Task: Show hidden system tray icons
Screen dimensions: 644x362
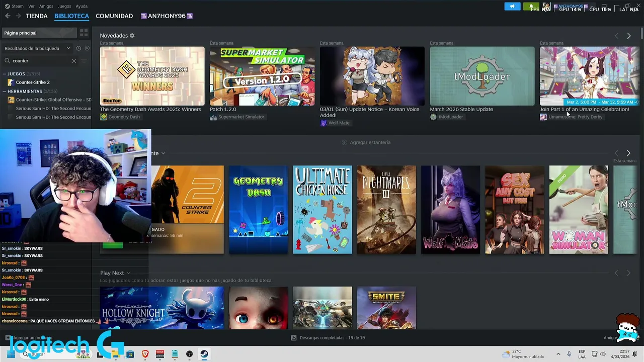Action: [558, 354]
